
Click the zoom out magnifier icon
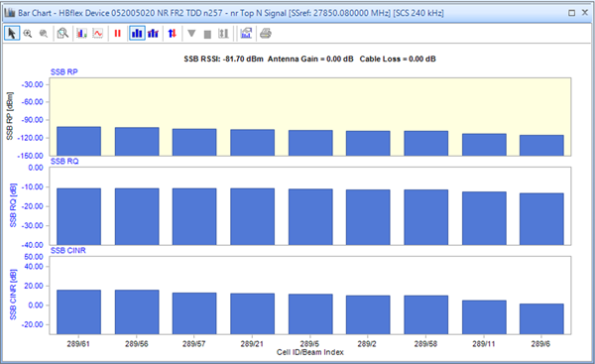(x=44, y=34)
